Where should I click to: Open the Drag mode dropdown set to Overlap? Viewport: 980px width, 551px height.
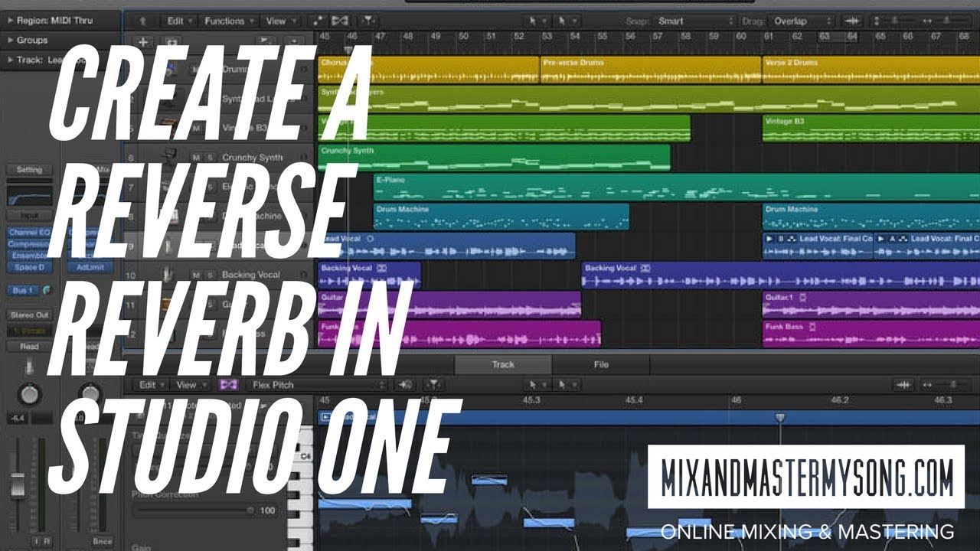pyautogui.click(x=801, y=21)
